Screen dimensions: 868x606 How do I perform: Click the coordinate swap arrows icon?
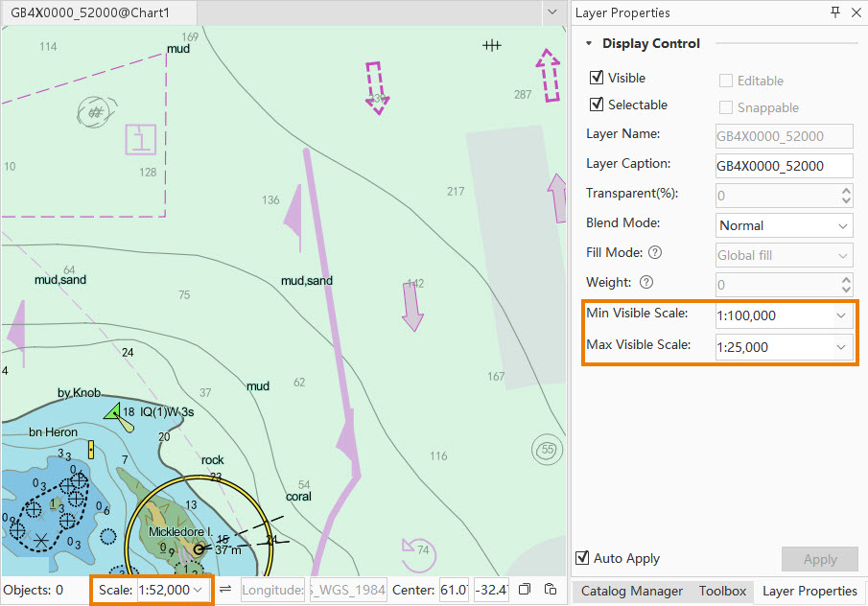[x=225, y=589]
